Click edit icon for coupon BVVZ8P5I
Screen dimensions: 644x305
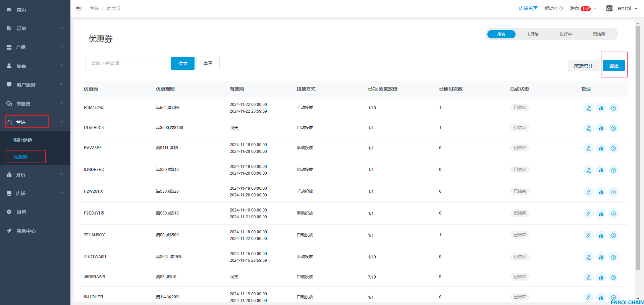coord(589,148)
